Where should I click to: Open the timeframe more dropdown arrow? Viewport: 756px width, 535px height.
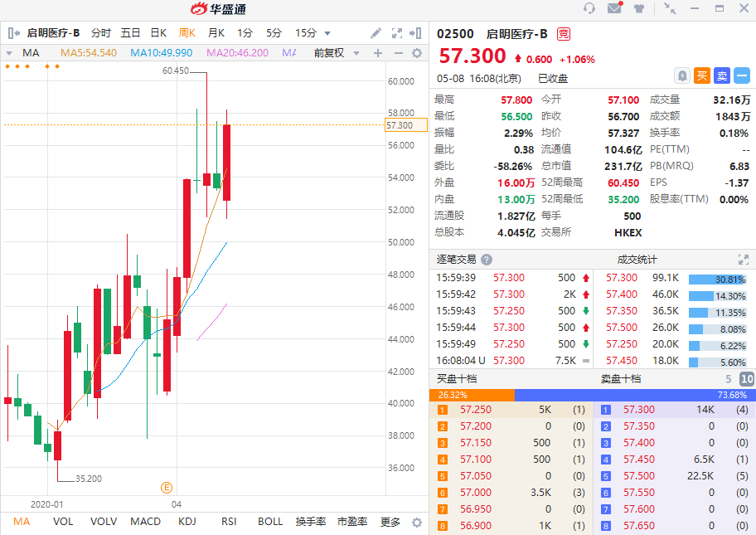pyautogui.click(x=327, y=33)
